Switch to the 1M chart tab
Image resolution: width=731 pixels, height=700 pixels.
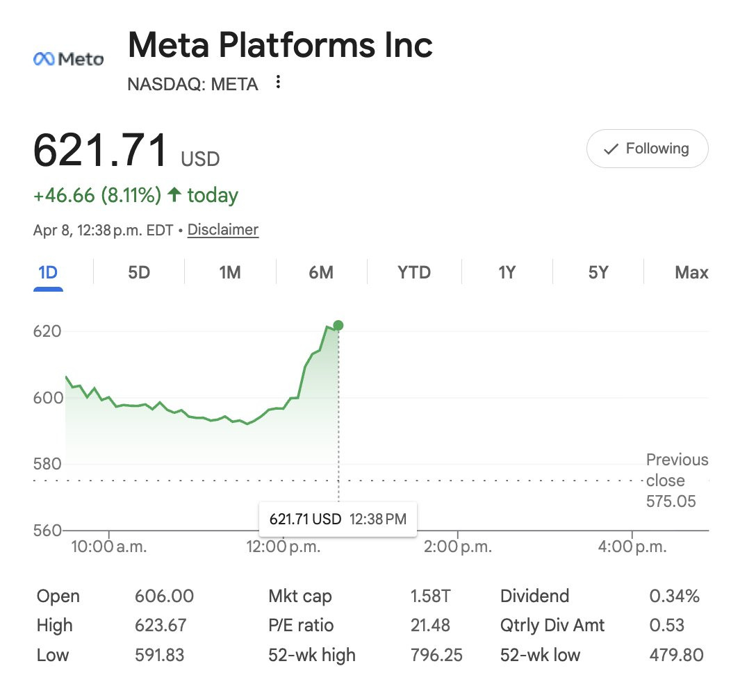(230, 272)
